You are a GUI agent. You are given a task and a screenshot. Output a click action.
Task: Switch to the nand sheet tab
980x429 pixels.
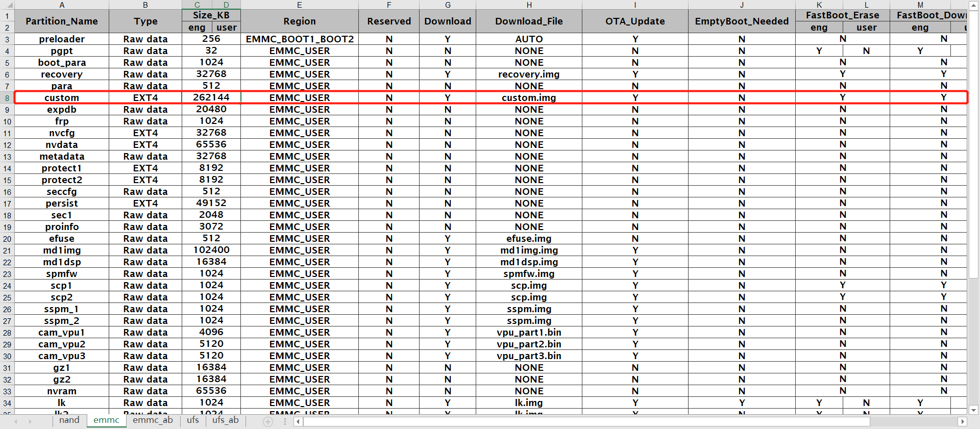69,420
